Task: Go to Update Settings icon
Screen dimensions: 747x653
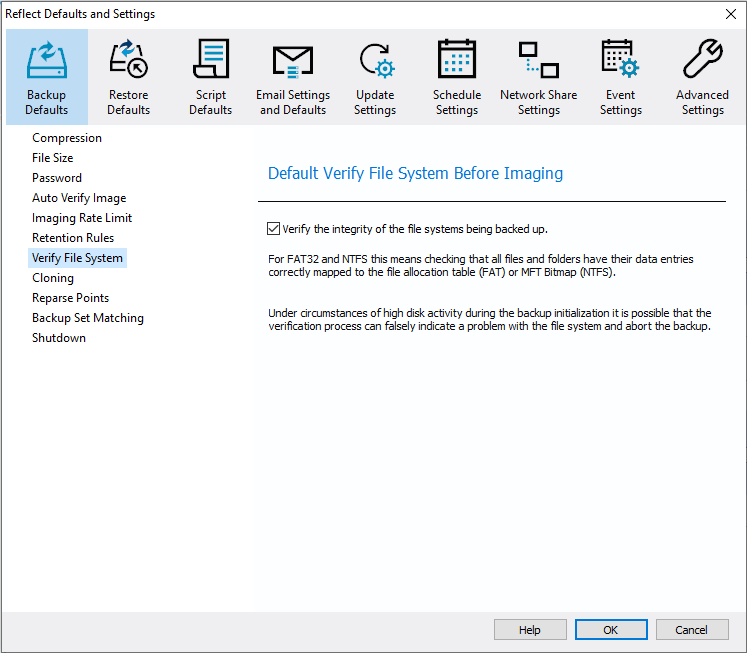Action: coord(375,60)
